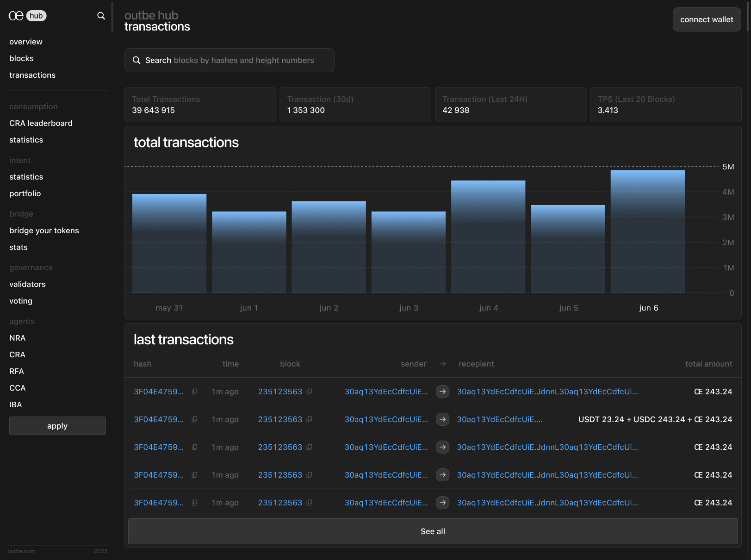This screenshot has height=560, width=751.
Task: Copy block number in the second transaction row
Action: pyautogui.click(x=309, y=419)
